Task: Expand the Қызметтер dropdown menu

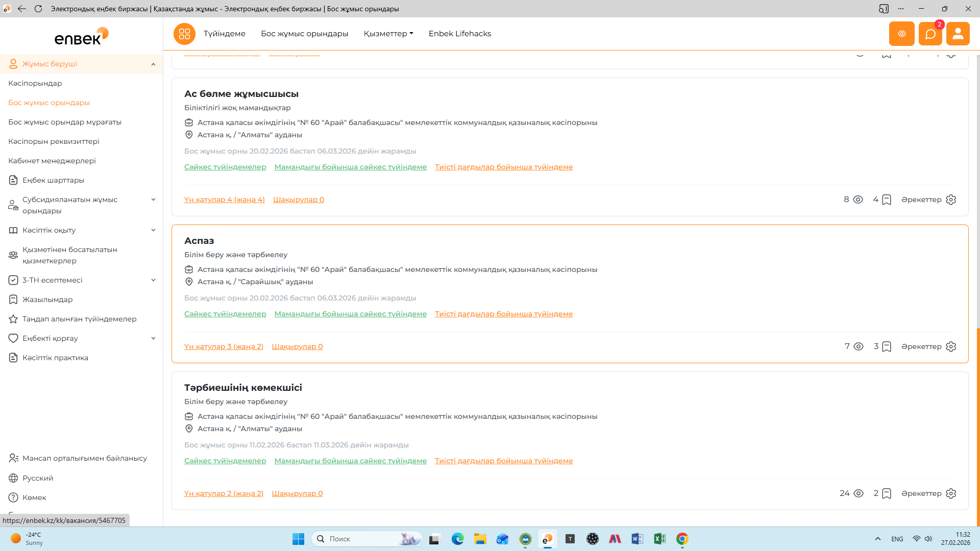Action: pos(388,34)
